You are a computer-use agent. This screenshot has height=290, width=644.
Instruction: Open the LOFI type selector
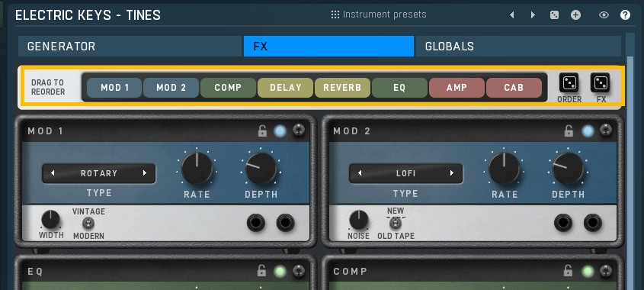[x=405, y=173]
